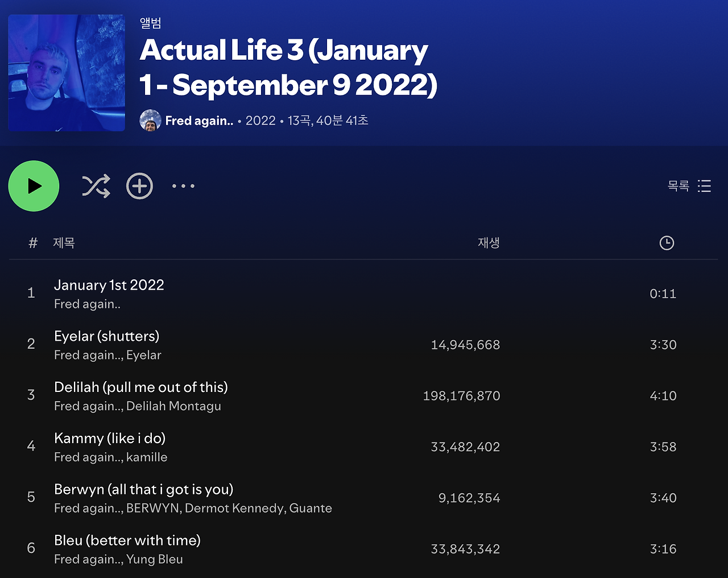Click the clock duration column icon

coord(667,243)
